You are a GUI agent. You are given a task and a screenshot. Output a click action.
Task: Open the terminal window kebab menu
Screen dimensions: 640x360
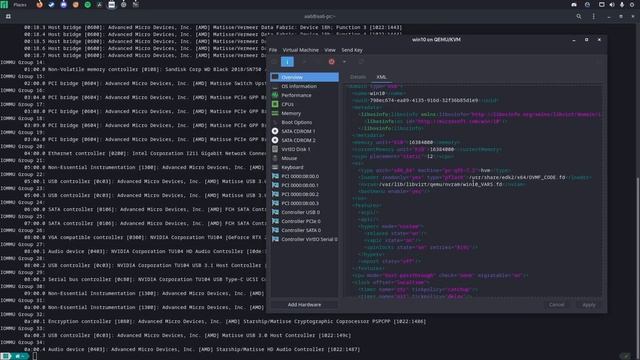coord(593,16)
